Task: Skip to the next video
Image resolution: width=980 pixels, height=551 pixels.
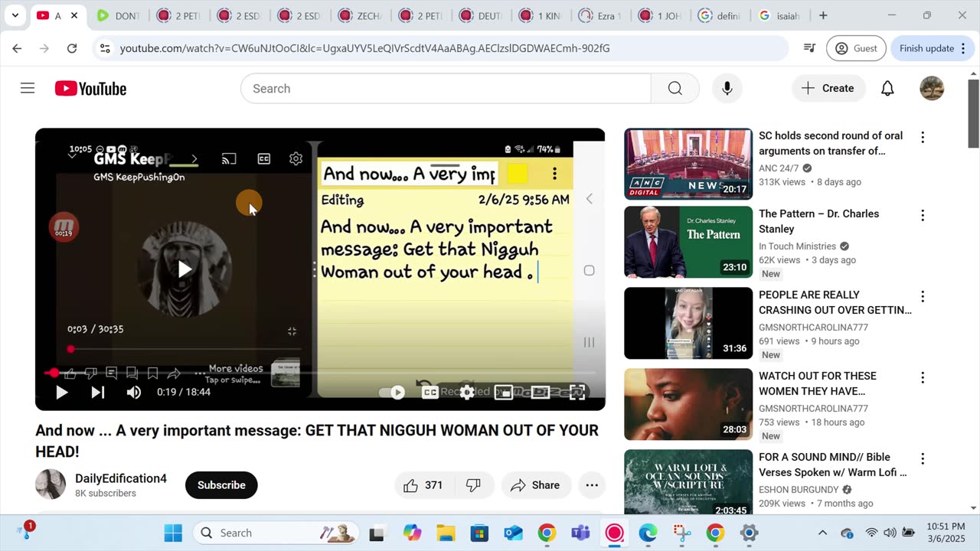Action: point(98,392)
